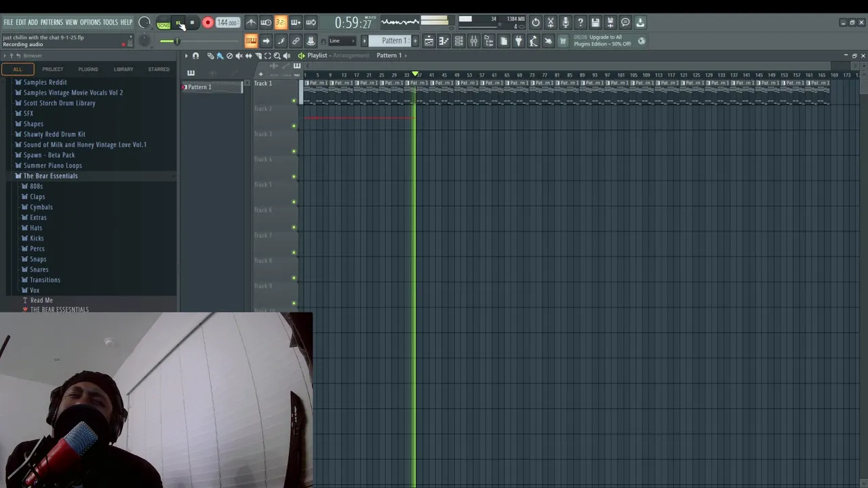The height and width of the screenshot is (488, 868).
Task: Click the question mark help icon
Action: click(x=580, y=22)
